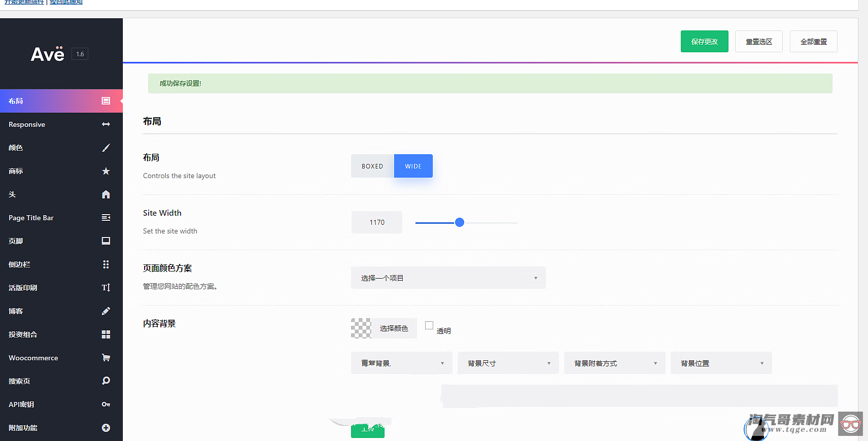868x441 pixels.
Task: Click the cart icon next to Woocommerce
Action: (106, 358)
